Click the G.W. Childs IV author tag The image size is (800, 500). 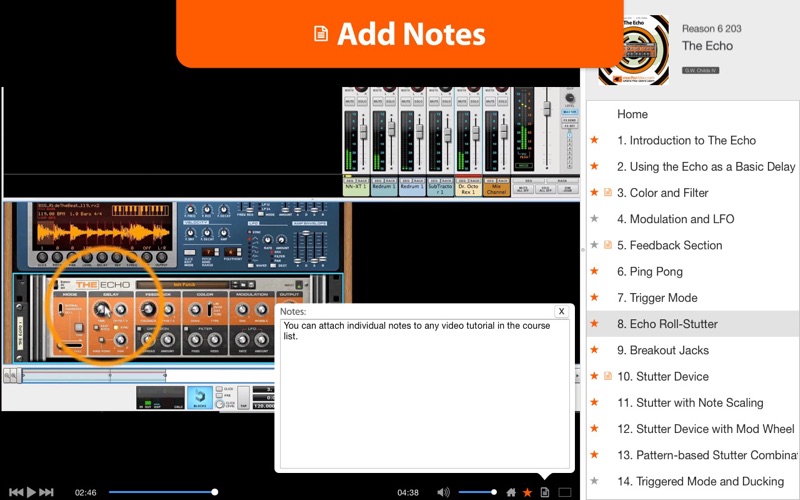coord(701,70)
